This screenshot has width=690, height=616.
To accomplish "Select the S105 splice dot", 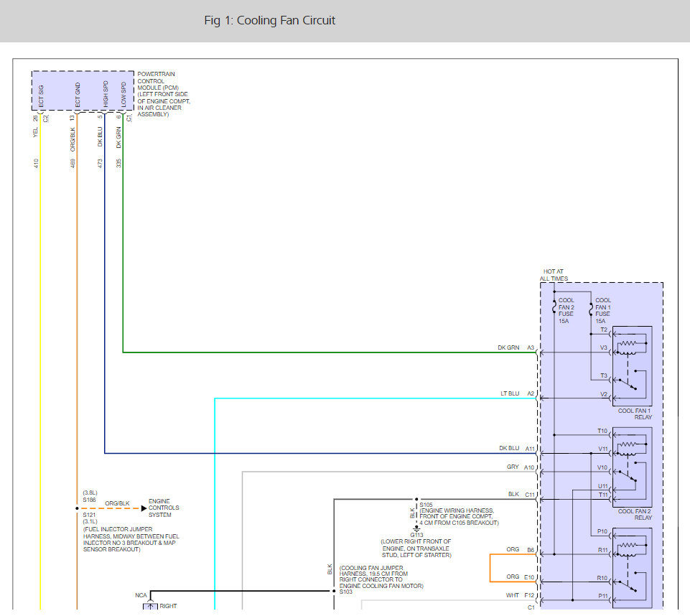I will click(x=416, y=498).
